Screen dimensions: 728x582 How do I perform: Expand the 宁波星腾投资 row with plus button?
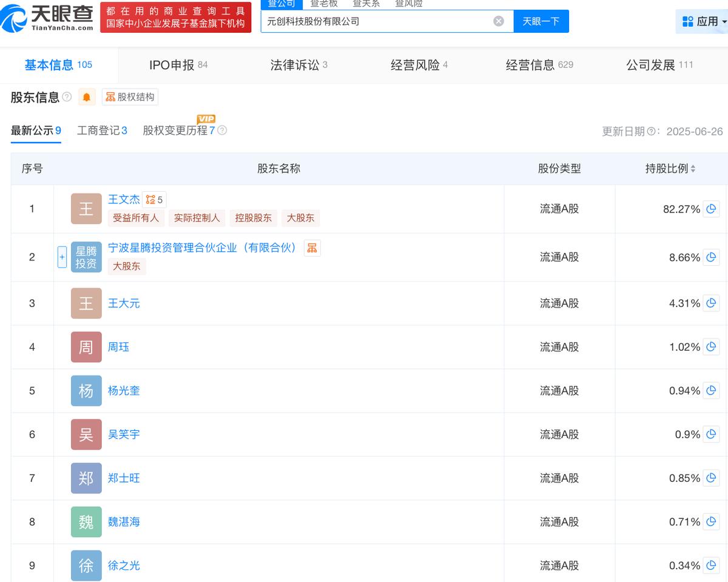click(x=62, y=257)
